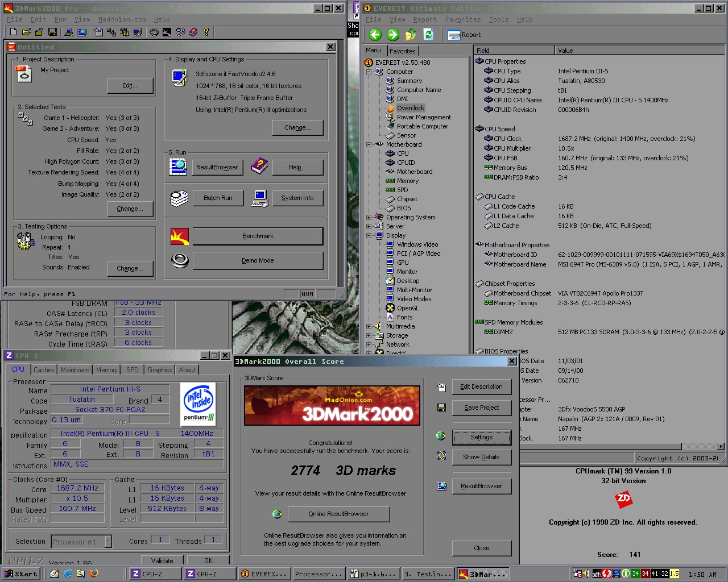Click the Validate button in CPU-Z
Image resolution: width=728 pixels, height=582 pixels.
point(162,560)
